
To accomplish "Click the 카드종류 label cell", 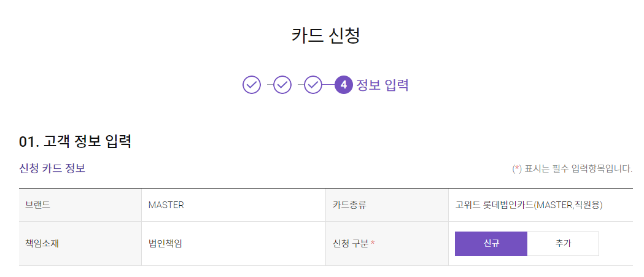I will [349, 205].
